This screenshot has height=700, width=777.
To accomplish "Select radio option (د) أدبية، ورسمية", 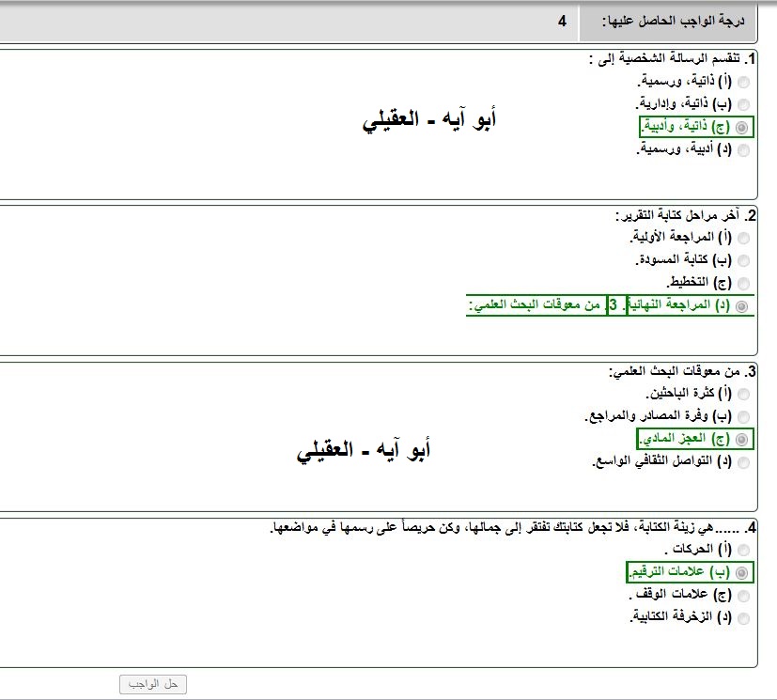I will click(743, 150).
